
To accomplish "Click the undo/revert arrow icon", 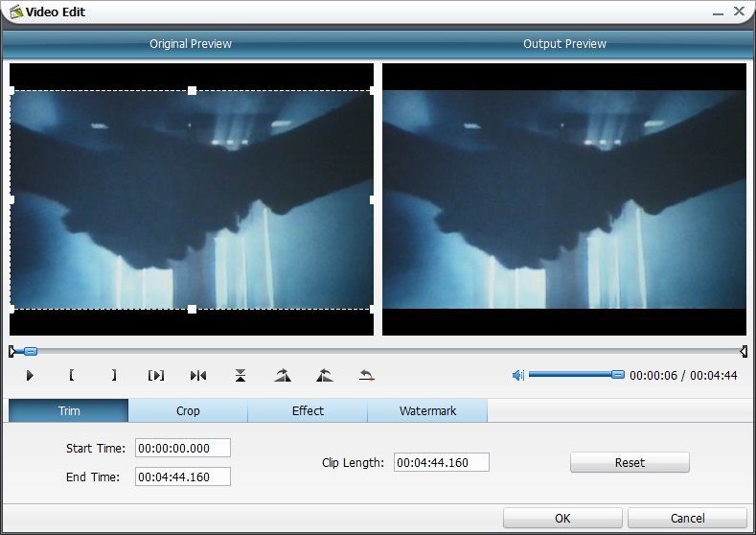I will coord(367,375).
